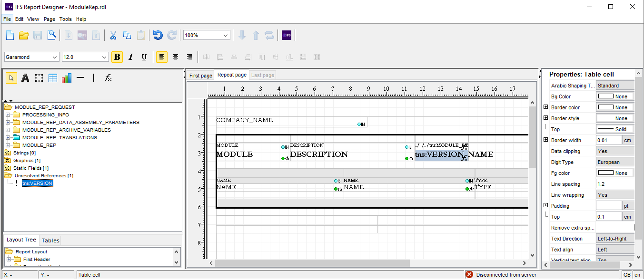Select the vertical line tool

click(94, 78)
